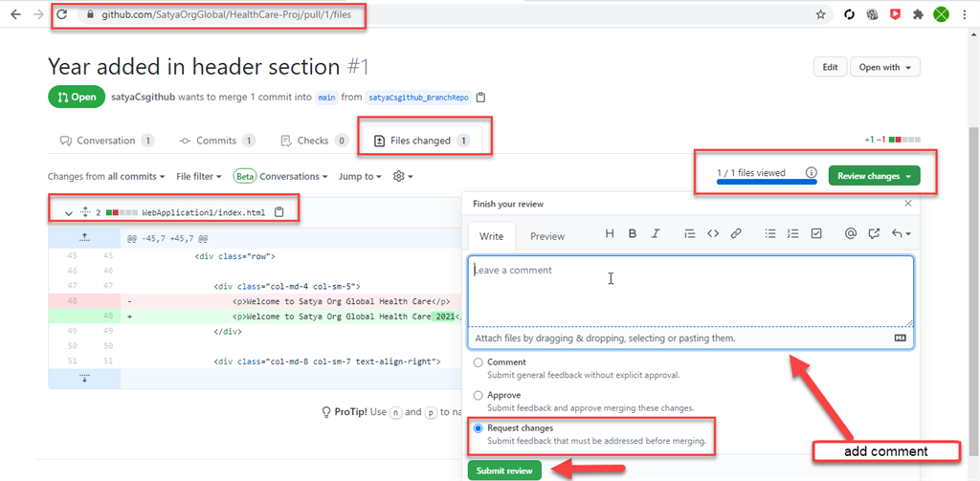
Task: Go forward using browser forward arrow
Action: (x=38, y=14)
